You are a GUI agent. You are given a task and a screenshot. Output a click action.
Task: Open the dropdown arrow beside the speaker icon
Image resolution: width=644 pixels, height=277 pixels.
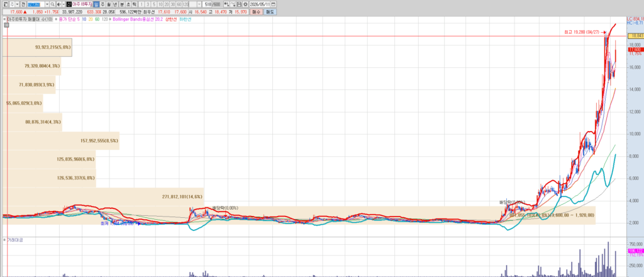(64, 4)
